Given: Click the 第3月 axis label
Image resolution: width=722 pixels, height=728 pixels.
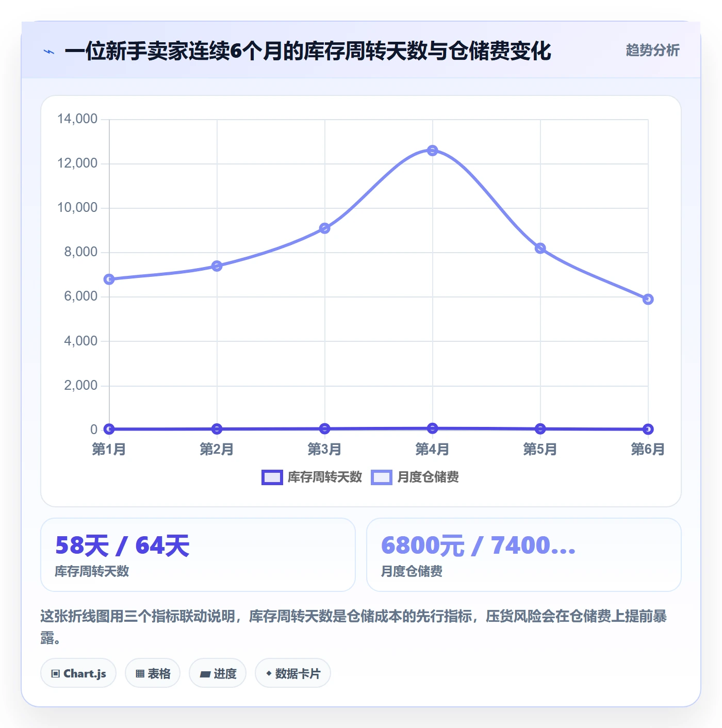Looking at the screenshot, I should click(325, 449).
